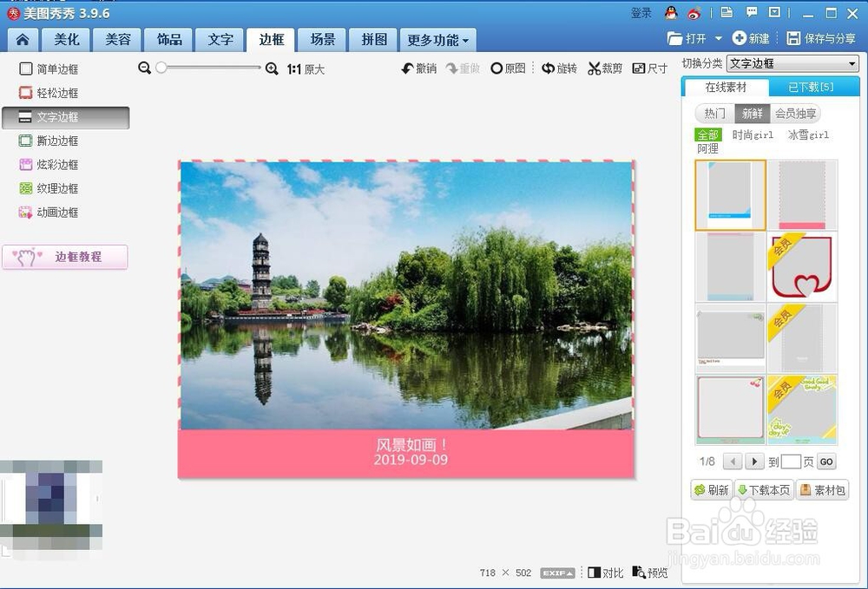The image size is (868, 589).
Task: Click the 尺寸 resize icon
Action: pyautogui.click(x=649, y=69)
